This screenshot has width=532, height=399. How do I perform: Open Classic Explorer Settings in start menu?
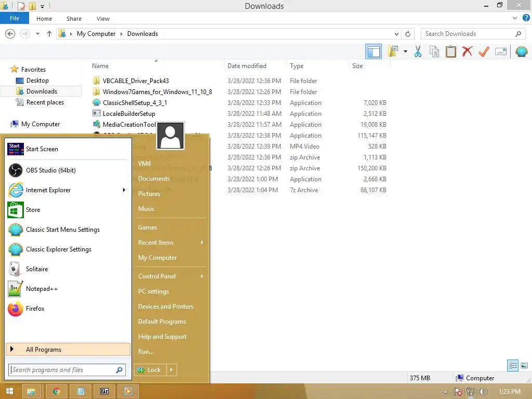[68, 249]
